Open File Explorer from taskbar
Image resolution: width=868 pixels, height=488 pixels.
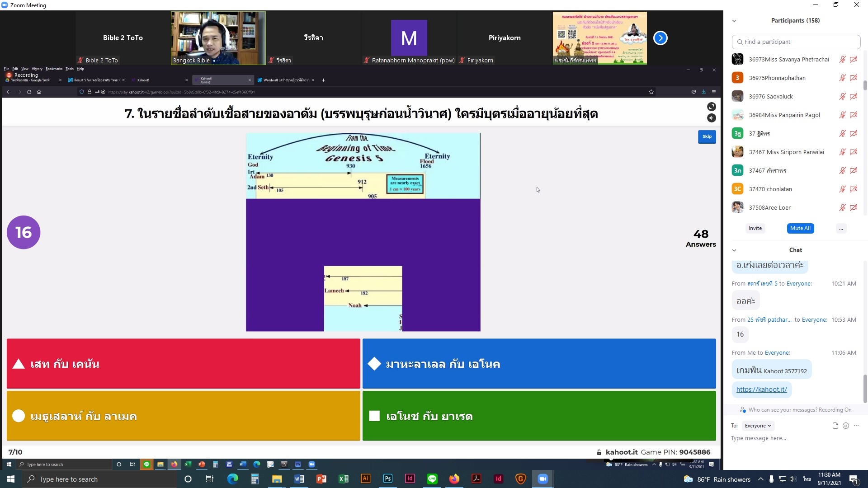[x=277, y=479]
